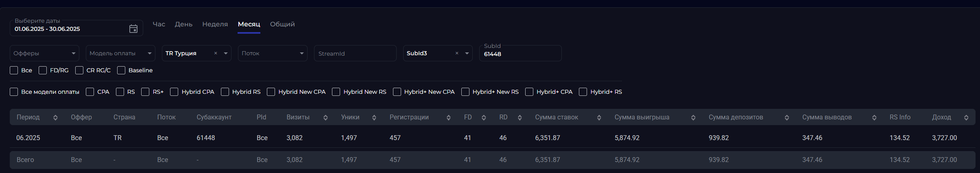Open the calendar date picker icon
980x173 pixels.
[133, 29]
